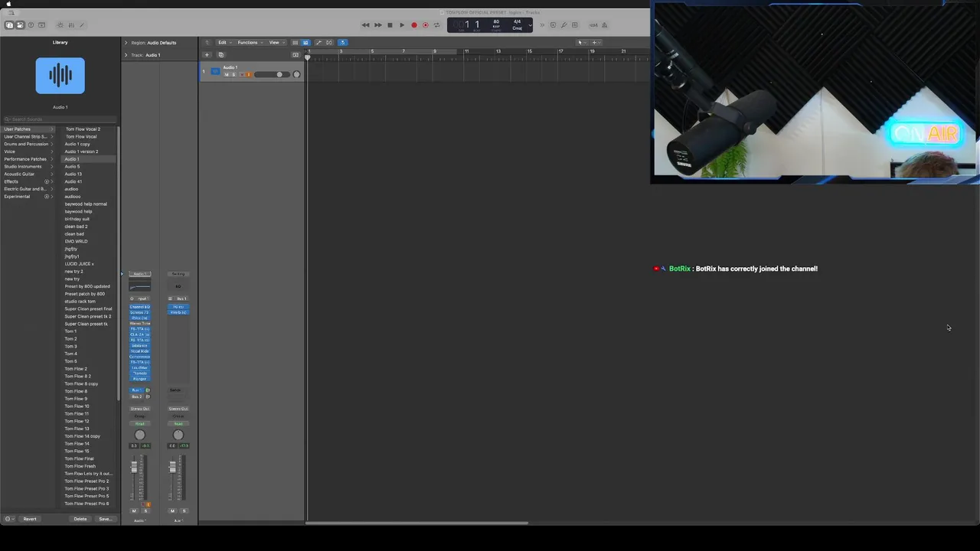This screenshot has width=980, height=551.
Task: Click the Audio 1 track header pan knob
Action: click(x=297, y=74)
